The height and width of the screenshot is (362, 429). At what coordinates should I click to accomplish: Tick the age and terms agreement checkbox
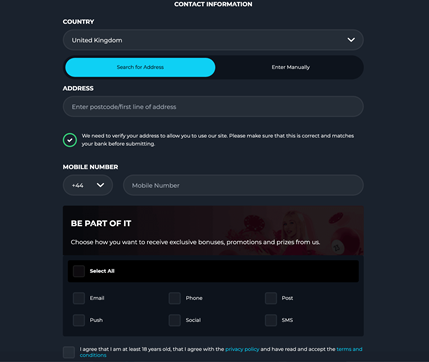(69, 352)
